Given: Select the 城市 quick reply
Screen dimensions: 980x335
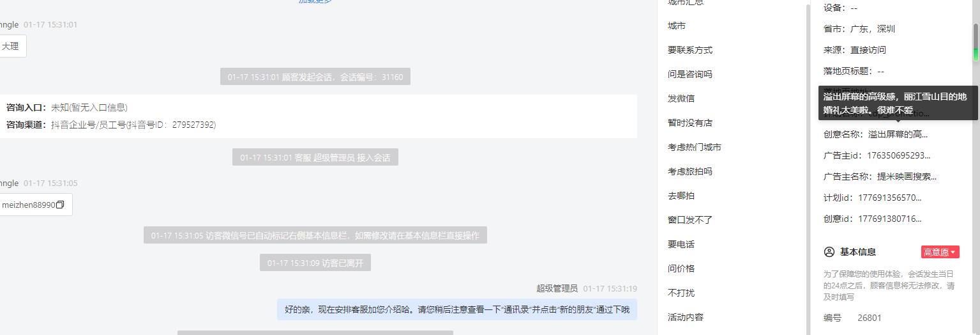Looking at the screenshot, I should point(677,26).
